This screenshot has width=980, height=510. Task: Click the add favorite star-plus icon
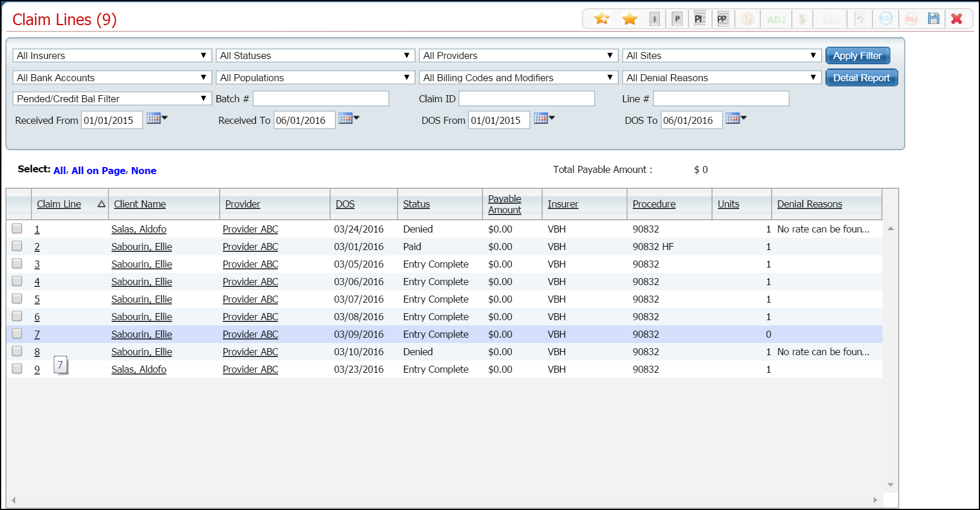click(x=602, y=19)
